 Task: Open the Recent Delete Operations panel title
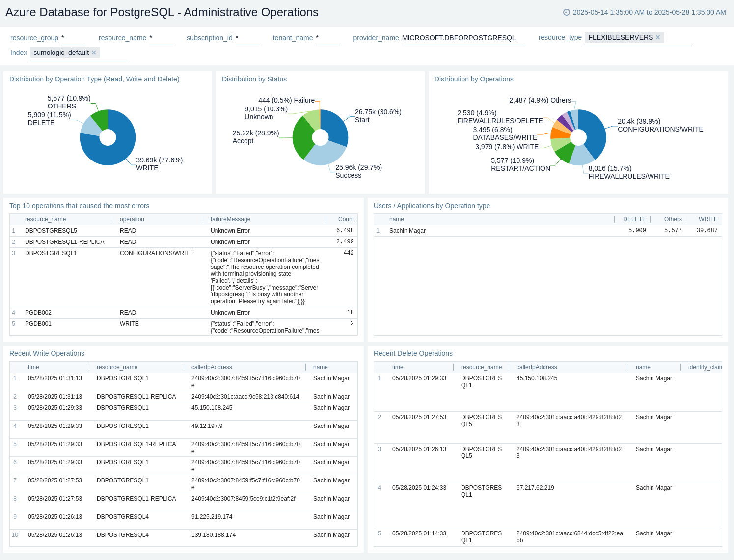click(x=413, y=353)
